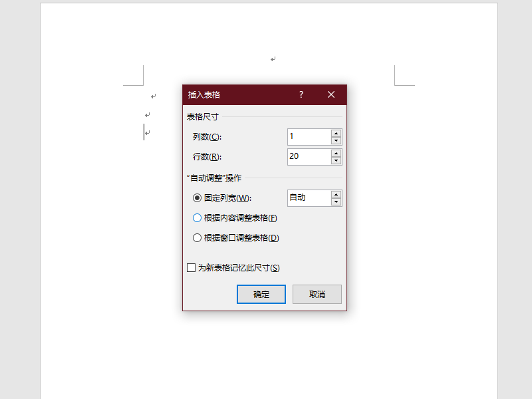This screenshot has height=399, width=532.
Task: Enable 为新表格记忆此尺寸 checkbox
Action: pyautogui.click(x=191, y=268)
